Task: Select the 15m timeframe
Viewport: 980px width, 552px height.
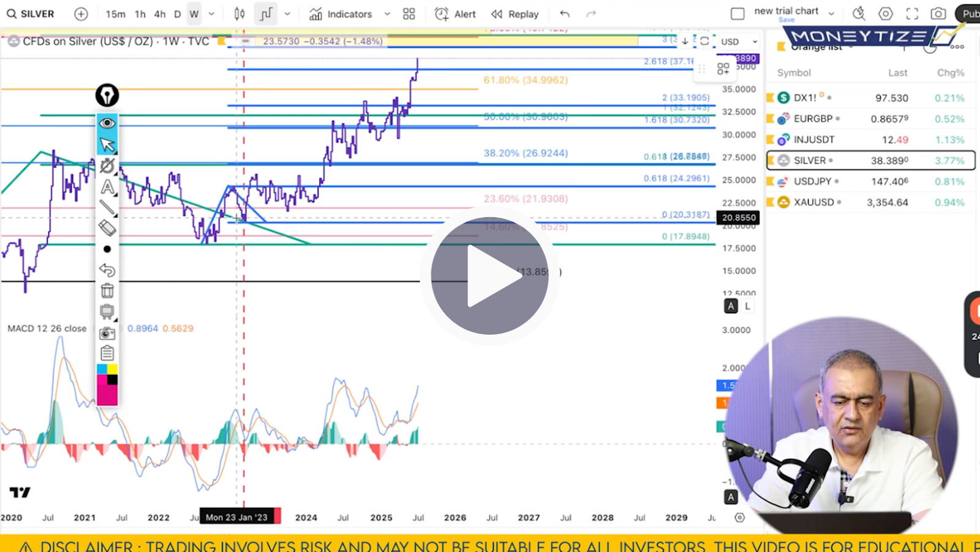Action: tap(115, 13)
